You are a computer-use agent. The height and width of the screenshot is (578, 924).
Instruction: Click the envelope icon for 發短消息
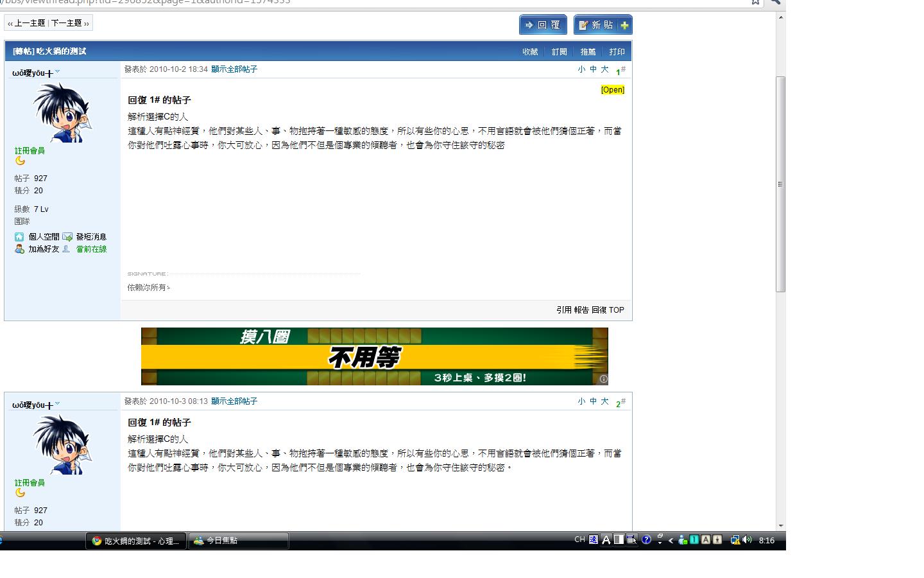(67, 237)
